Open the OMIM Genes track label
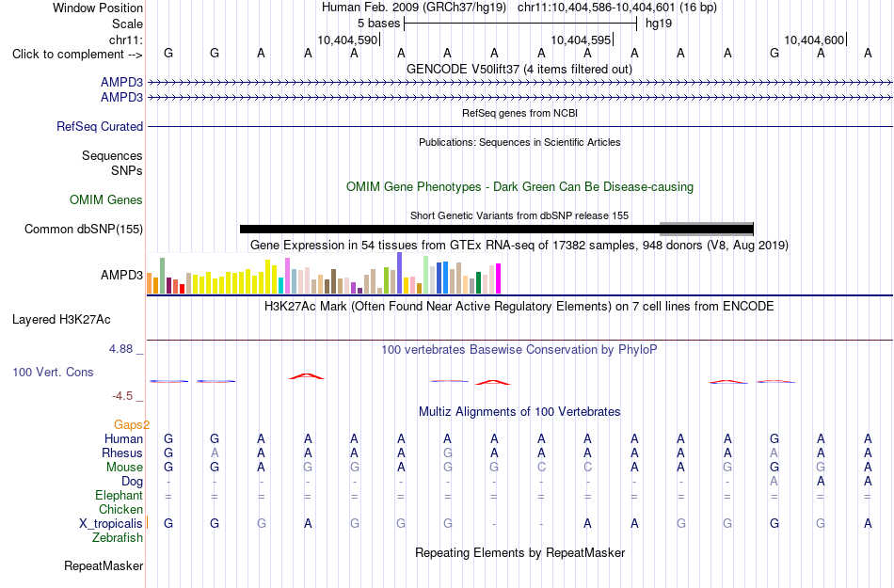 click(x=106, y=200)
